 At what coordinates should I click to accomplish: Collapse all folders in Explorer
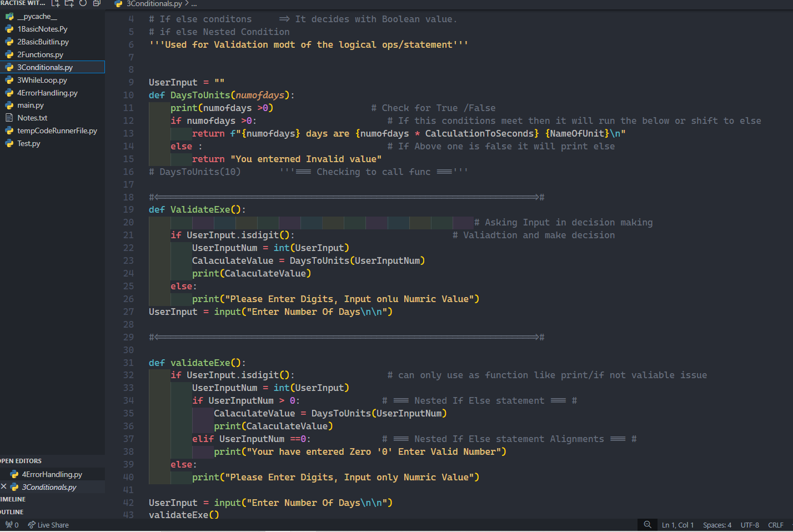tap(97, 3)
